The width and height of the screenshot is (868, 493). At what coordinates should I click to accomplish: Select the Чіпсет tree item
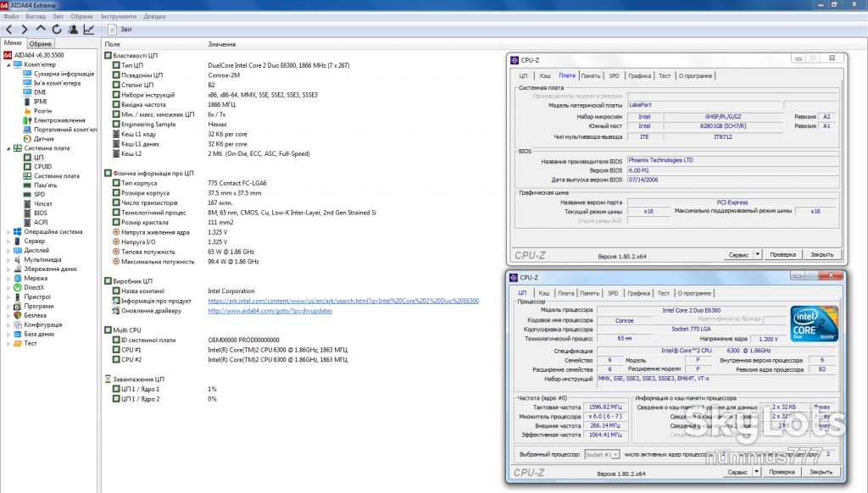pyautogui.click(x=43, y=203)
